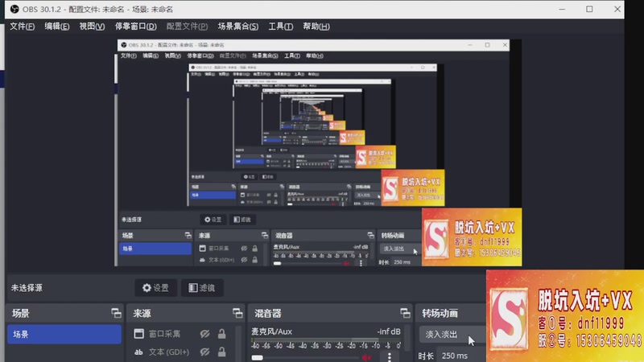This screenshot has height=362, width=644.
Task: Open the 帮助(H) menu
Action: (x=316, y=27)
